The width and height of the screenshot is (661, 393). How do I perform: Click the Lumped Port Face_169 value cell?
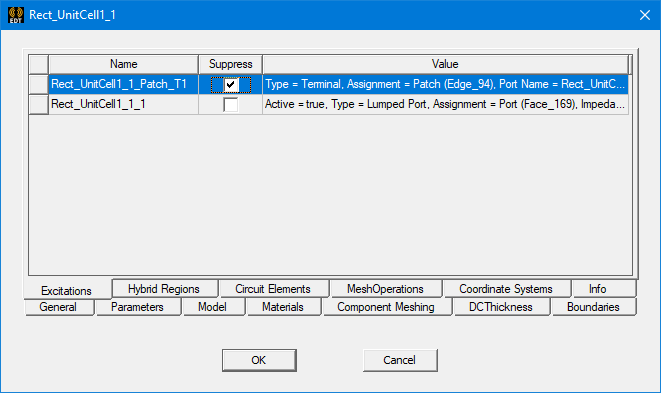[x=445, y=105]
